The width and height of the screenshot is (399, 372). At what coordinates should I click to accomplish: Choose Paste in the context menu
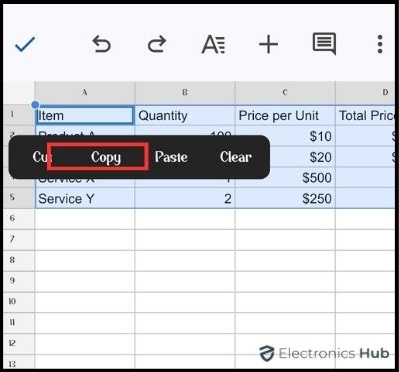click(x=171, y=157)
